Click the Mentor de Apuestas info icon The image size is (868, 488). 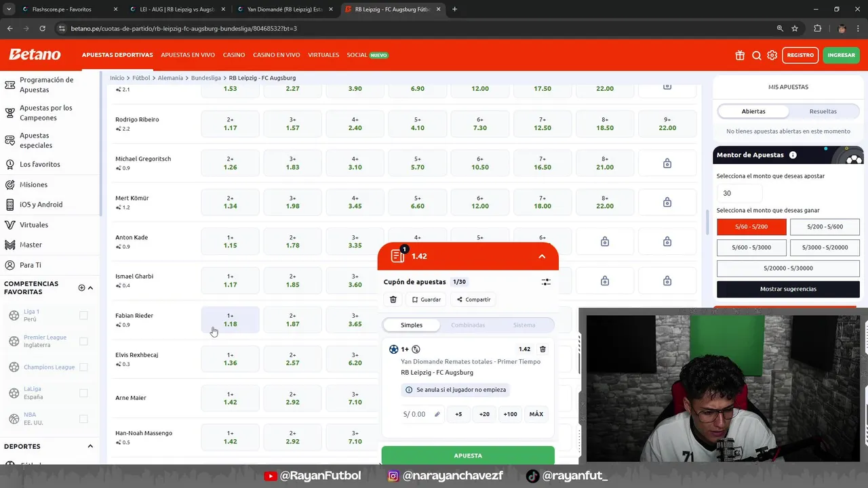tap(793, 155)
